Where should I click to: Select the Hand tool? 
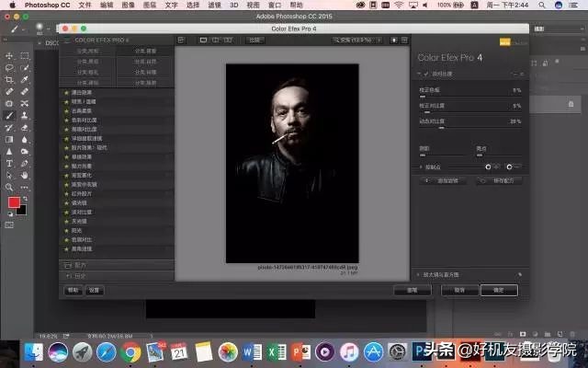coord(25,176)
